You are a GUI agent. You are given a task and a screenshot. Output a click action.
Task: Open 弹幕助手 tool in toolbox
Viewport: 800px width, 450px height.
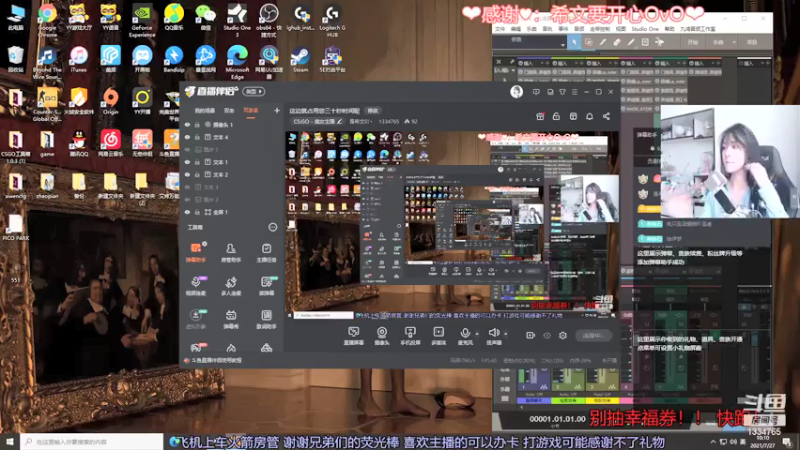pos(195,252)
